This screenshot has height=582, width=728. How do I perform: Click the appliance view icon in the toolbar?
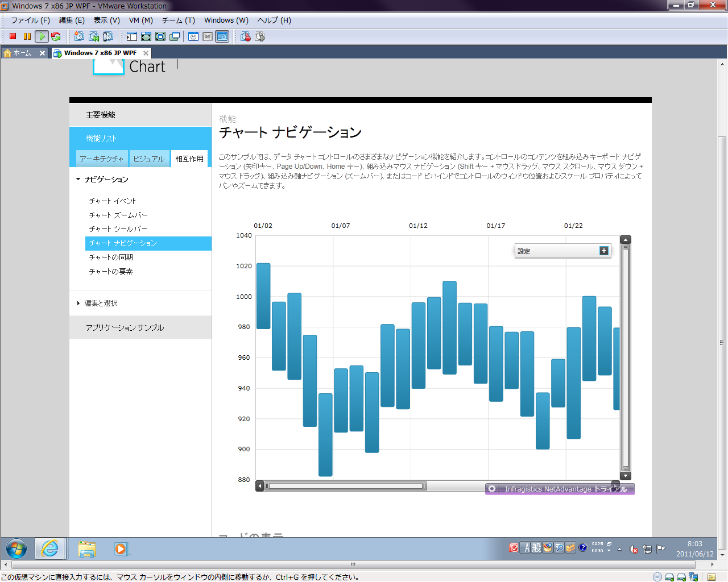click(208, 36)
